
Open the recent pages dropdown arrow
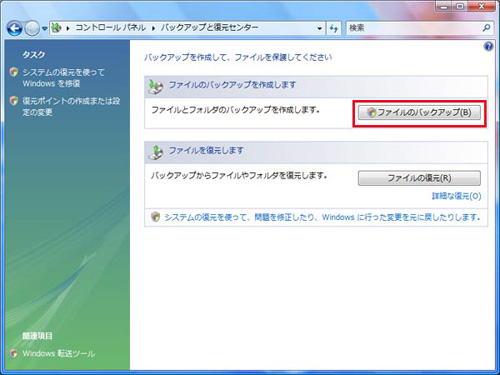coord(44,29)
